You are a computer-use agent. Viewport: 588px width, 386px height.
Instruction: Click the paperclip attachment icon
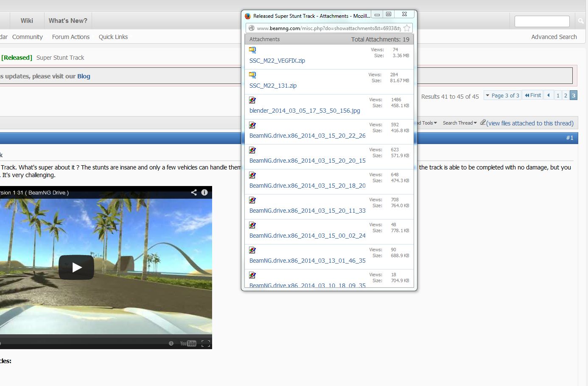(x=483, y=122)
